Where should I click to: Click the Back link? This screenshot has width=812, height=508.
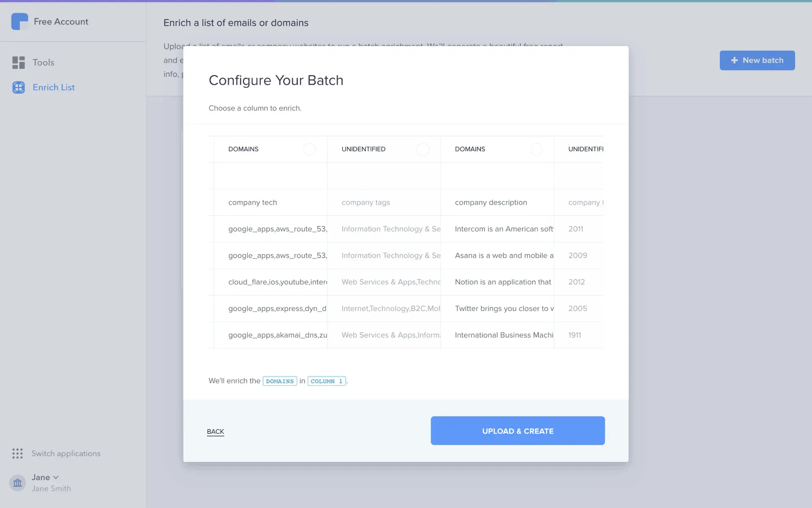pyautogui.click(x=215, y=431)
